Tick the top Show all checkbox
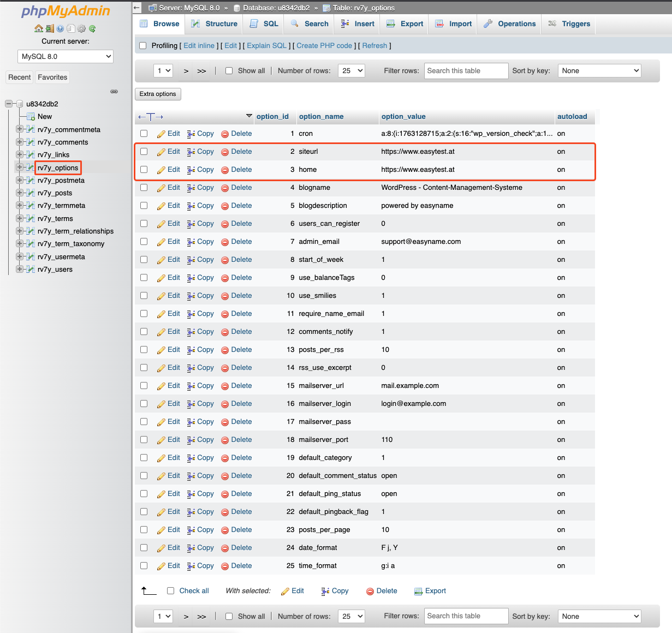 (x=229, y=71)
